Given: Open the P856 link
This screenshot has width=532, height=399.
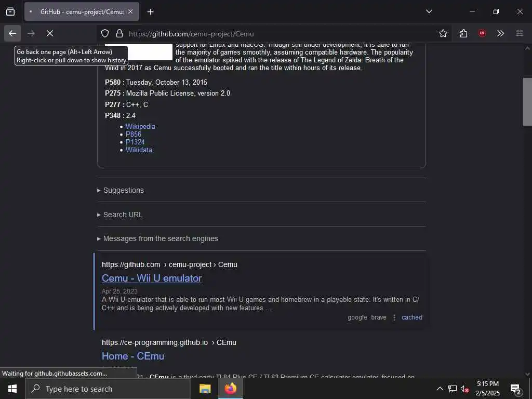Looking at the screenshot, I should [134, 134].
